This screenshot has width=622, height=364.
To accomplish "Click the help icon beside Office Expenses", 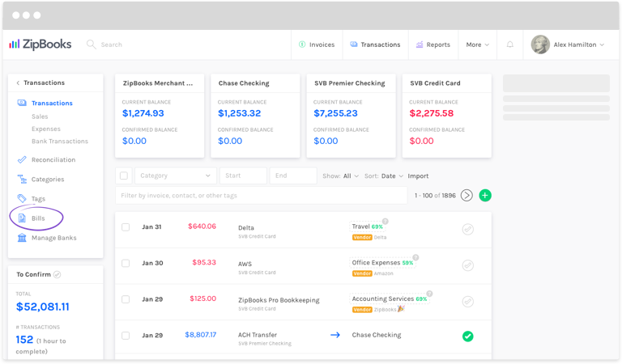I will click(415, 257).
